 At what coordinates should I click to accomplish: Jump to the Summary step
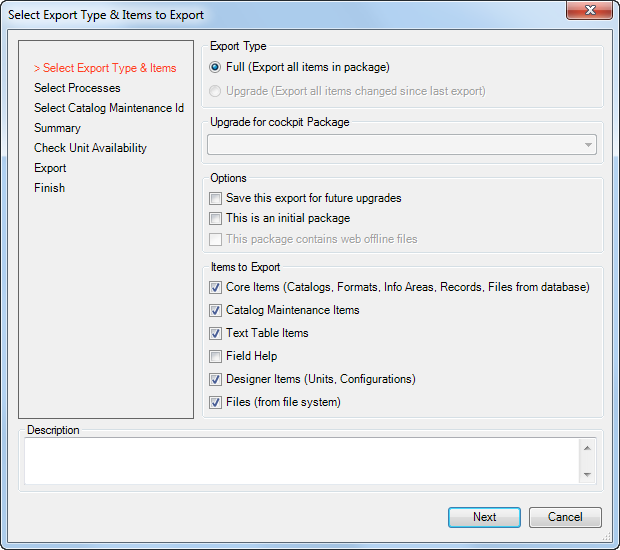(x=57, y=128)
